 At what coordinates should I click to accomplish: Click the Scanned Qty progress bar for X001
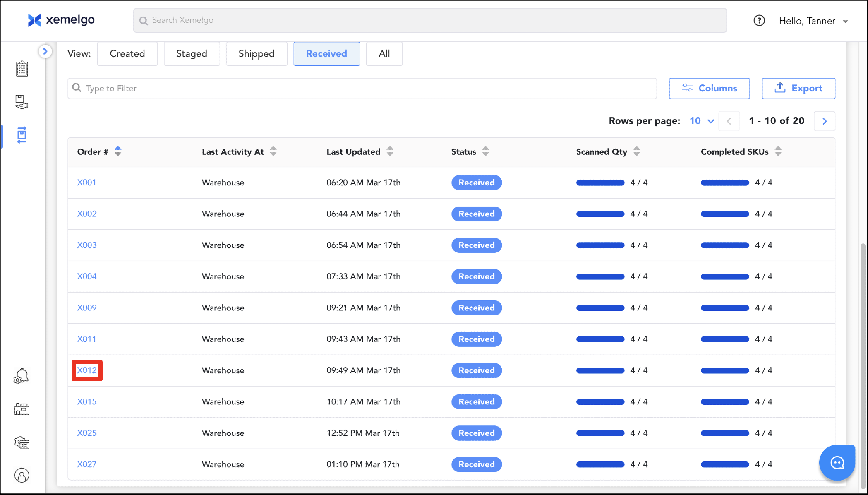(600, 183)
